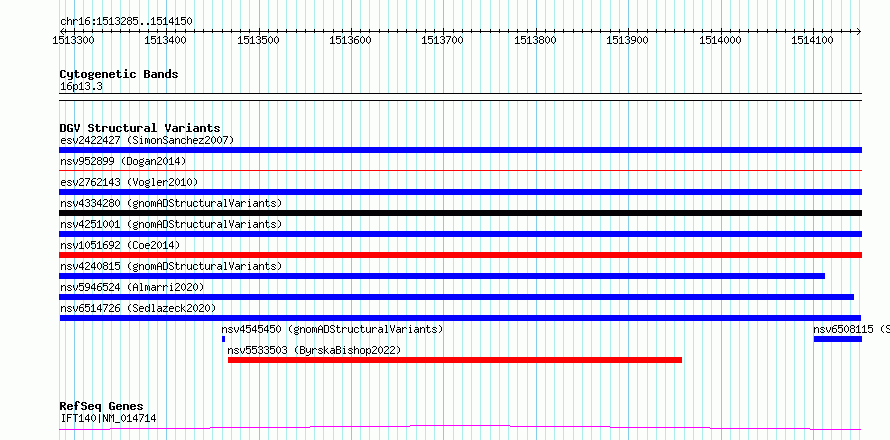Click the blue bar of nsv6514726
The width and height of the screenshot is (890, 440).
(460, 318)
